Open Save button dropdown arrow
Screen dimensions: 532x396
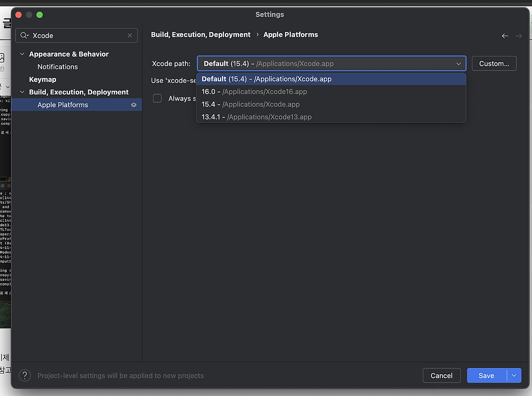(x=514, y=376)
